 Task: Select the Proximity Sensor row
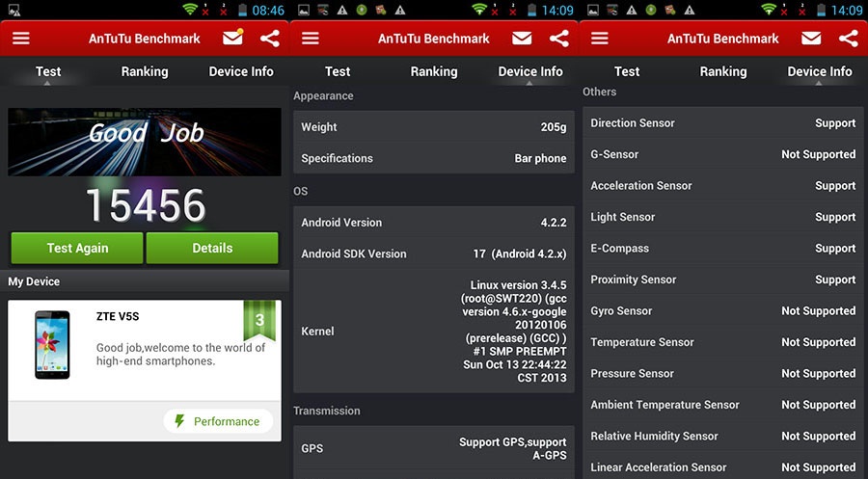point(723,279)
